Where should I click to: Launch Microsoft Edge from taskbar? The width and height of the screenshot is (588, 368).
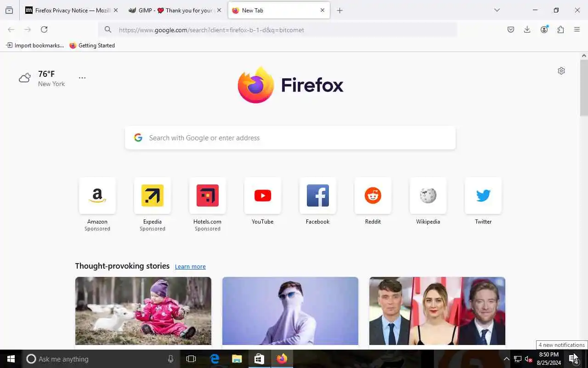point(215,359)
